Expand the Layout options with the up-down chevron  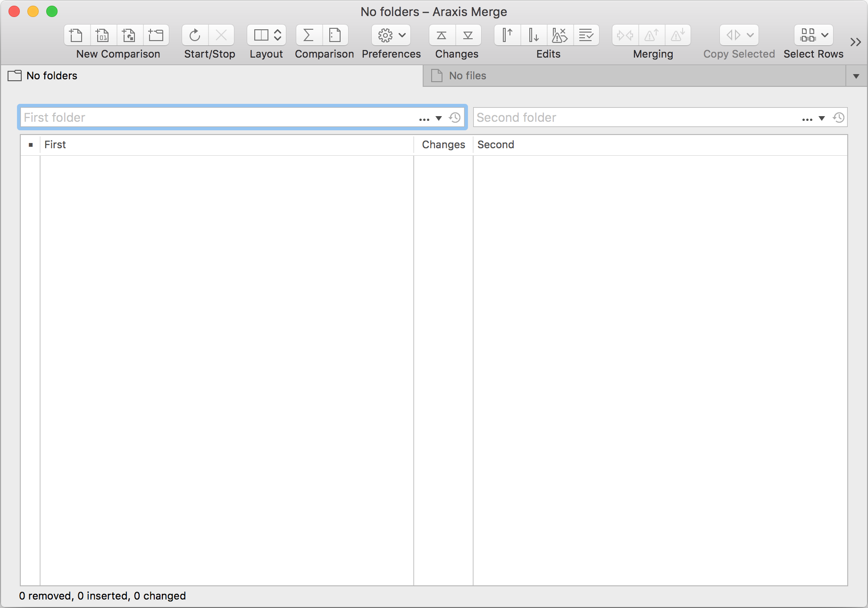point(278,35)
